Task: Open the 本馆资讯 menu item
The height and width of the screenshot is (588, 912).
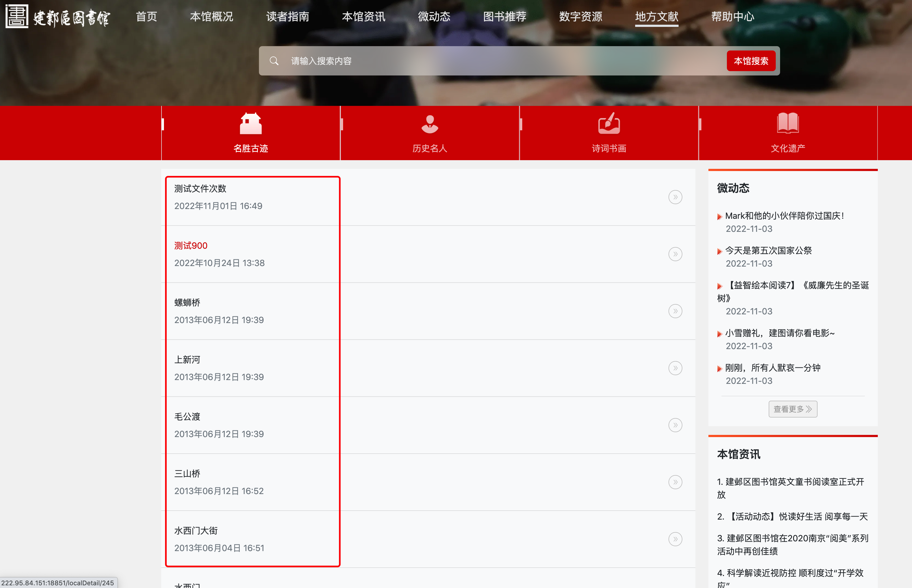Action: pos(363,16)
